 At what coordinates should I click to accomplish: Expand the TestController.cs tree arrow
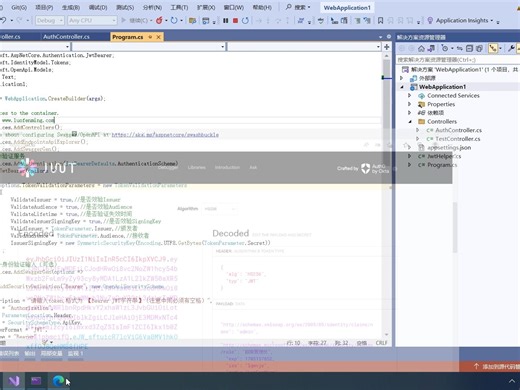(x=418, y=139)
